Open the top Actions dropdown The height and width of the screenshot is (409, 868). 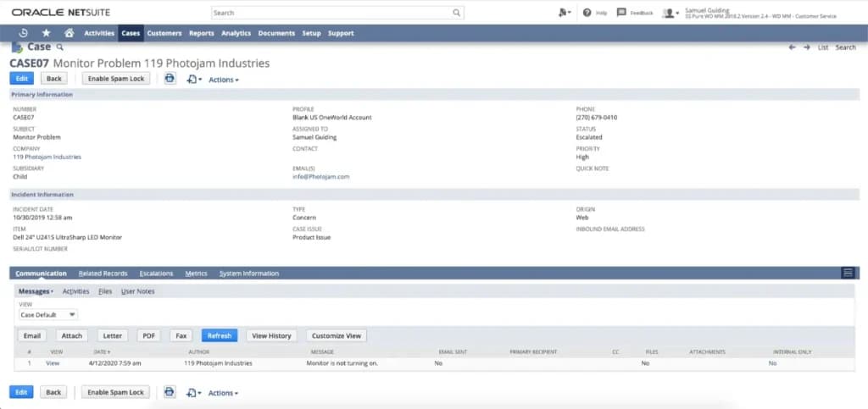pyautogui.click(x=224, y=80)
